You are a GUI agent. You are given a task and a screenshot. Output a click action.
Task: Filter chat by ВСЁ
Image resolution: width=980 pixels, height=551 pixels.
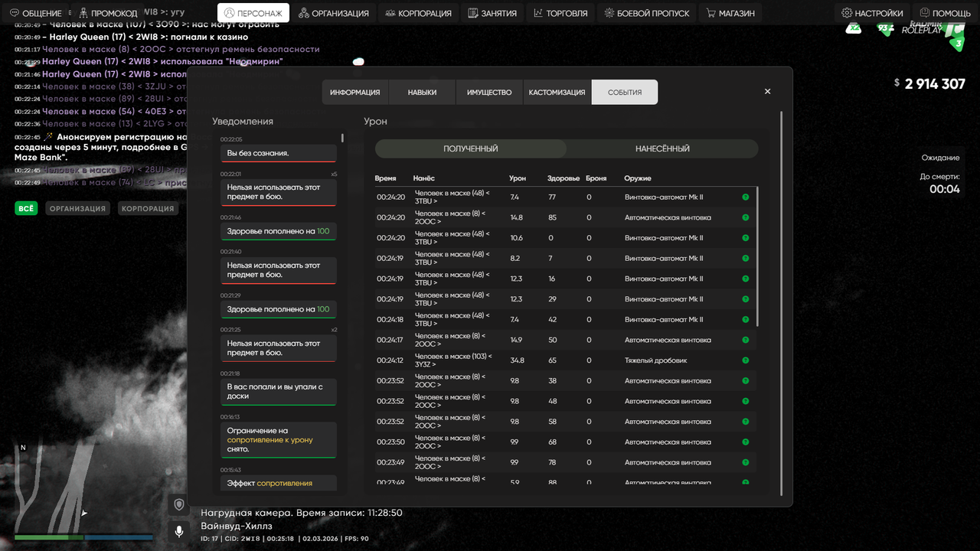[26, 208]
